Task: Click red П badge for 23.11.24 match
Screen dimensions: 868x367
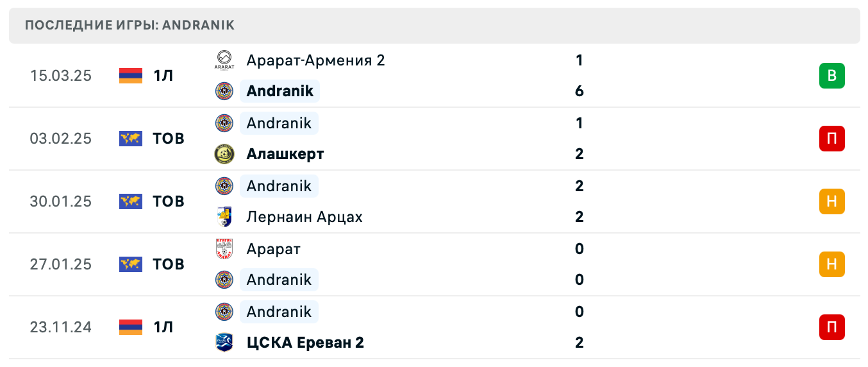Action: pos(831,327)
